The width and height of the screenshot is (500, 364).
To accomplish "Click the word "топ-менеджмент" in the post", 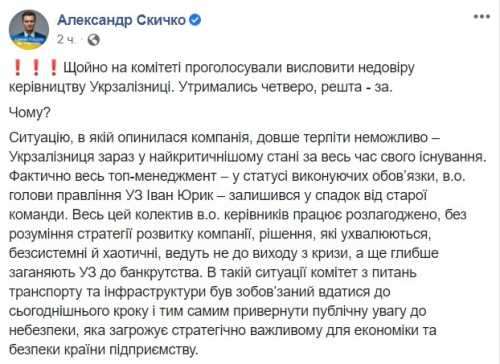I will (162, 177).
